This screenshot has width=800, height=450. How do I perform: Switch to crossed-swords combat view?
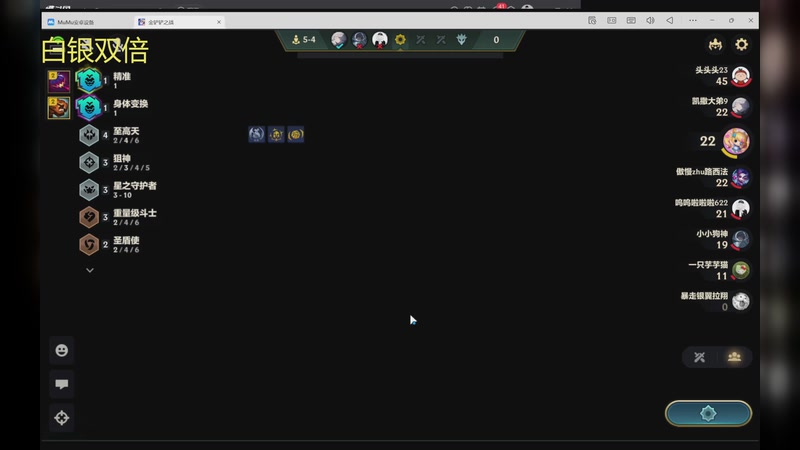click(x=699, y=357)
